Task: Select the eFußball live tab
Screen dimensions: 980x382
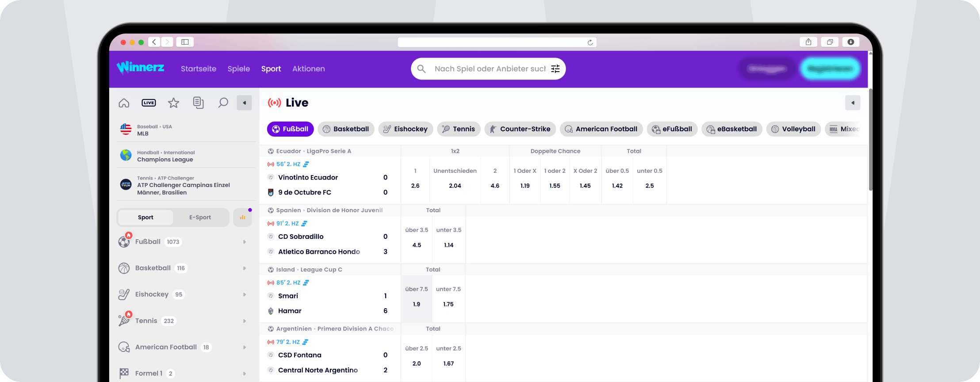Action: [672, 129]
